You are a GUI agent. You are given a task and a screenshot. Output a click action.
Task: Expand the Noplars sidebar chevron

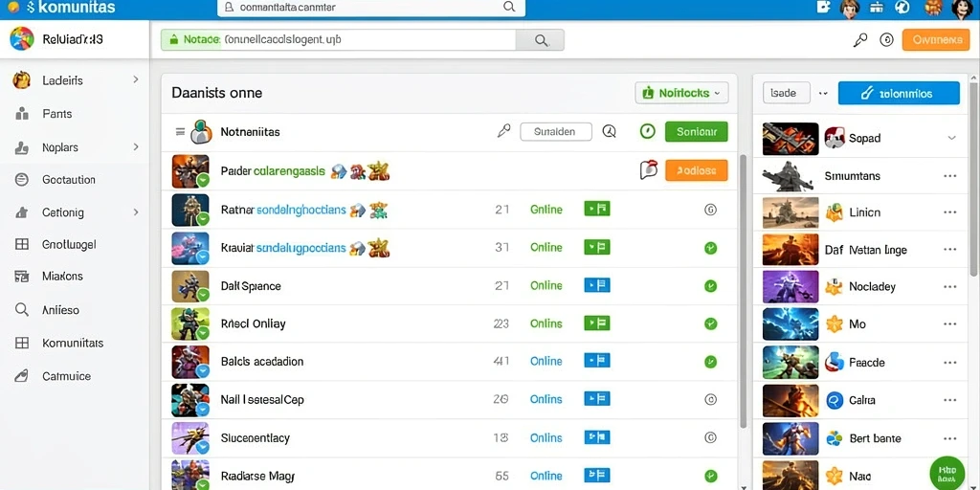[x=136, y=147]
